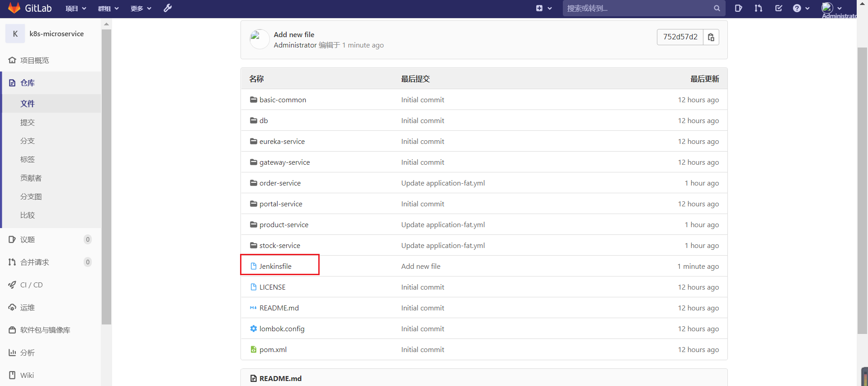868x386 pixels.
Task: Click the sidebar vertical scrollbar
Action: point(106,176)
